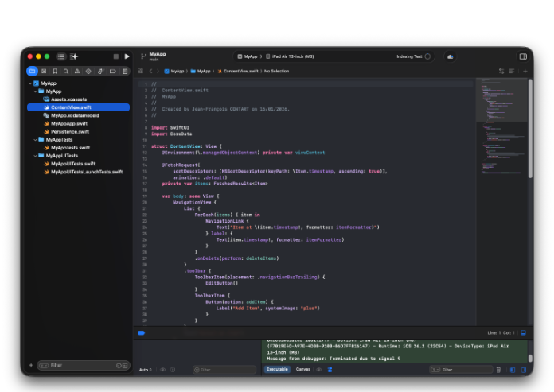Screen dimensions: 554x392
Task: Collapse the MyApp group folder
Action: (x=35, y=91)
